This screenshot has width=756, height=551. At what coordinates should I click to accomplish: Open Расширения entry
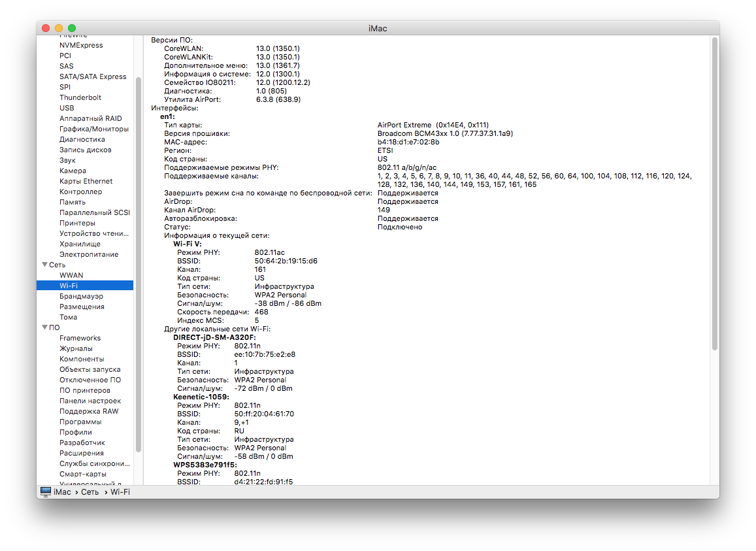click(82, 452)
